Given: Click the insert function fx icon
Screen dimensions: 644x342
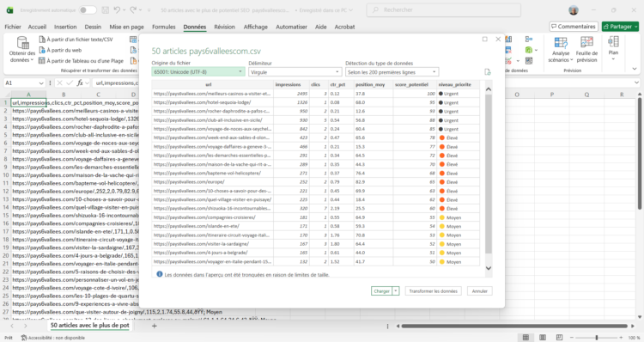Looking at the screenshot, I should point(80,83).
